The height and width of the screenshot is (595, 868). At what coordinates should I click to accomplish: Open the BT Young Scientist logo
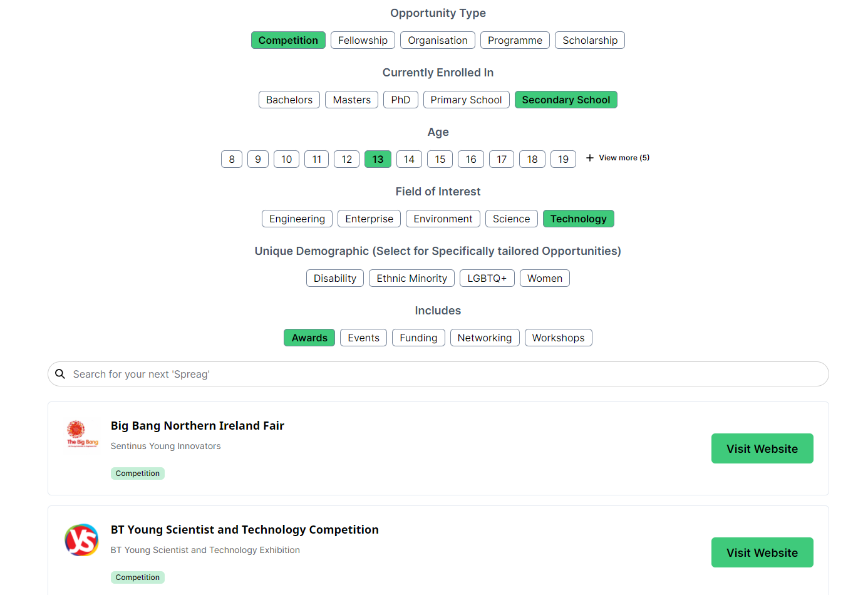[82, 540]
